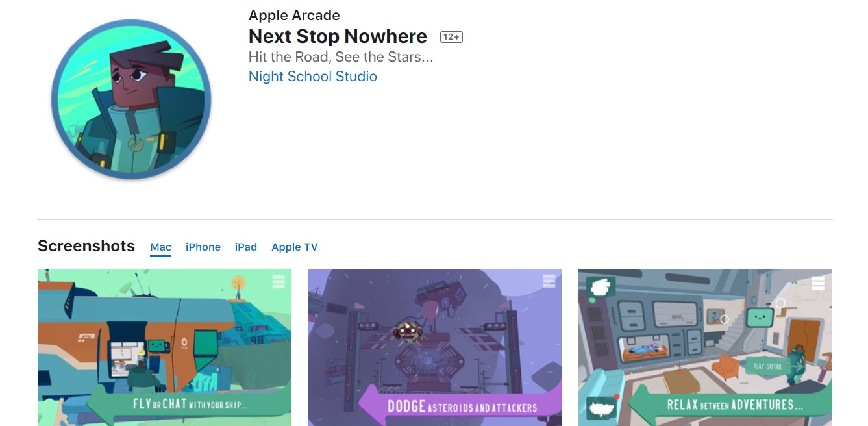The height and width of the screenshot is (426, 868).
Task: Click the Next Stop Nowhere title
Action: pyautogui.click(x=338, y=36)
